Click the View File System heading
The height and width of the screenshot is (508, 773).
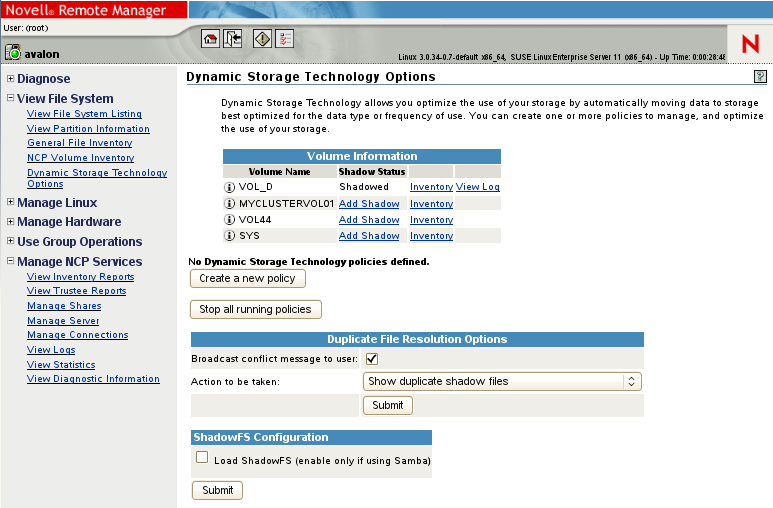[x=65, y=99]
